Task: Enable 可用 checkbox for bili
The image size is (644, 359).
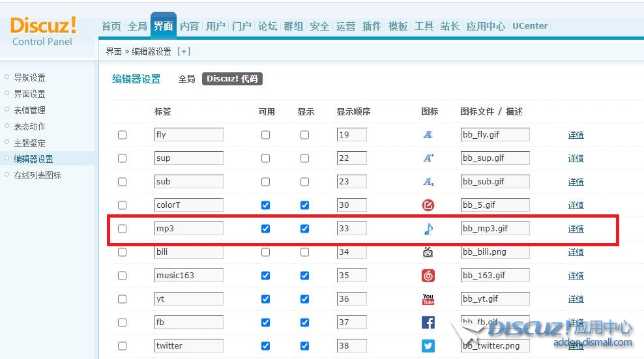Action: (x=266, y=251)
